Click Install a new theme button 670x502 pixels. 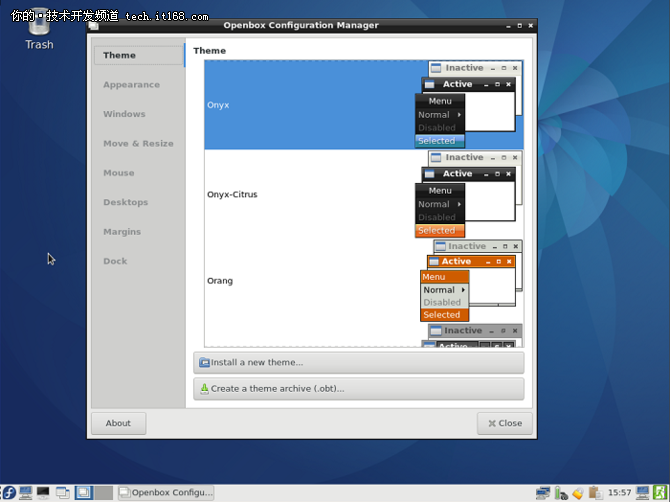click(359, 363)
